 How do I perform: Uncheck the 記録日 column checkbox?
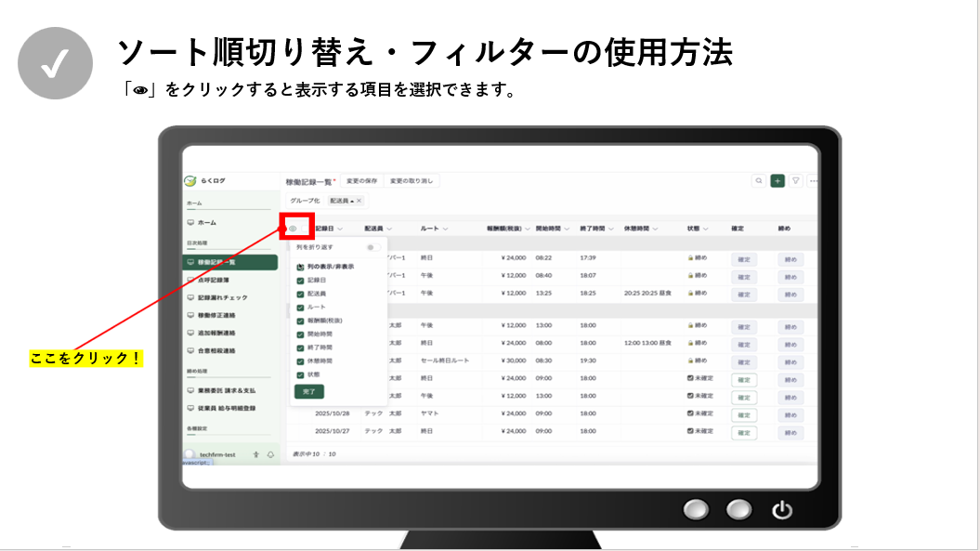coord(300,280)
